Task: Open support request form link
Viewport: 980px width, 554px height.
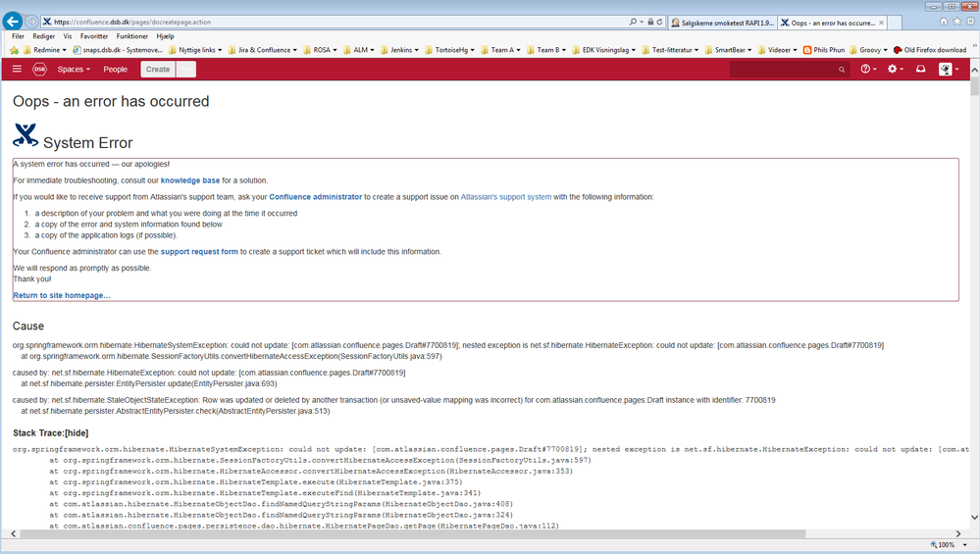Action: 199,252
